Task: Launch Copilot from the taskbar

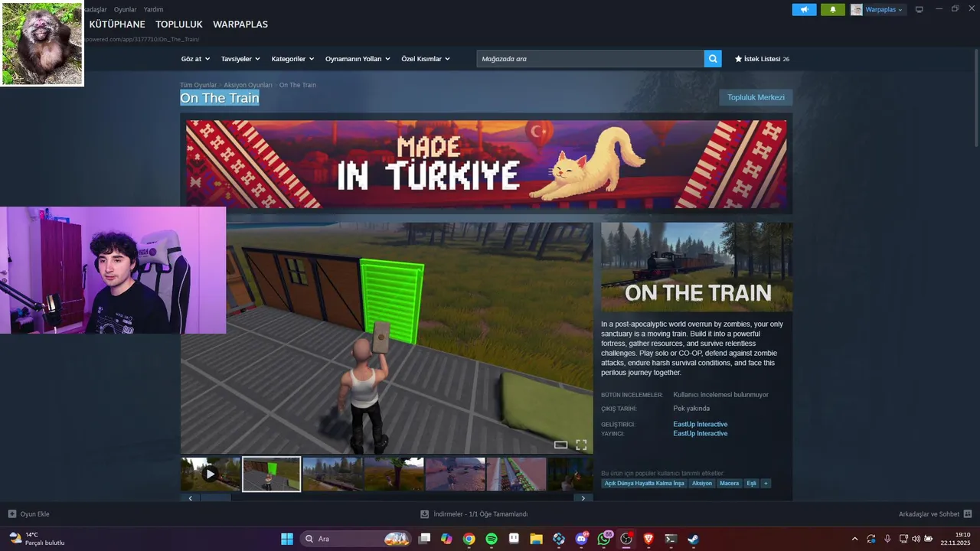Action: (x=446, y=539)
